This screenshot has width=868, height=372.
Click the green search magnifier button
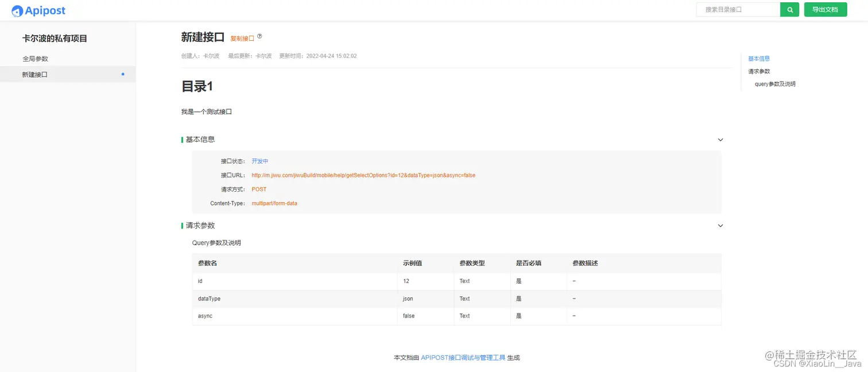coord(790,10)
